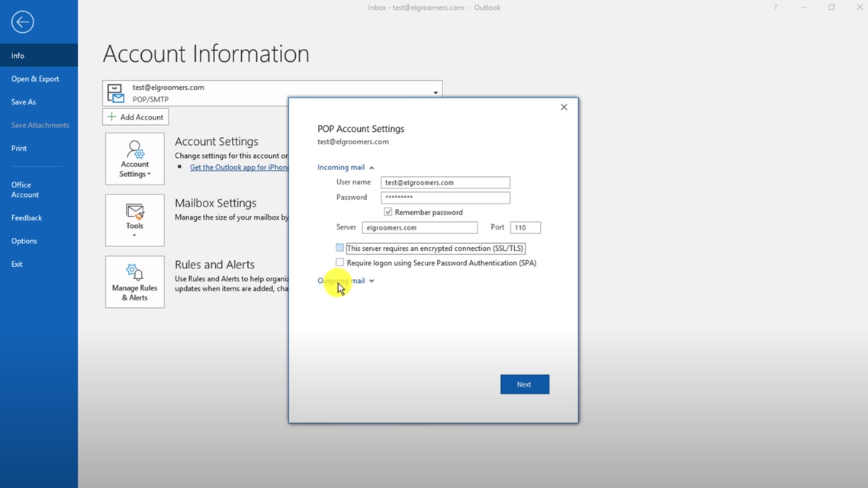The height and width of the screenshot is (488, 868).
Task: Open the account selector dropdown arrow
Action: click(436, 93)
